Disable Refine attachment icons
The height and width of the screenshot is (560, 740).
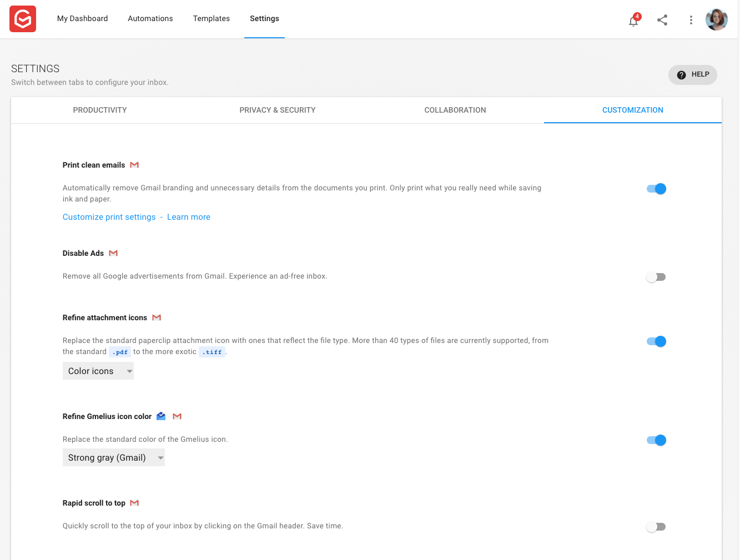coord(657,341)
